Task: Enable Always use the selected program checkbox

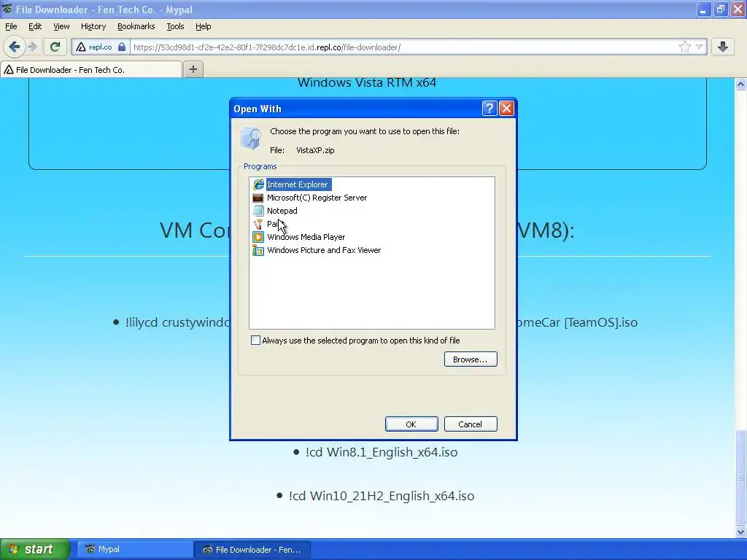Action: tap(256, 340)
